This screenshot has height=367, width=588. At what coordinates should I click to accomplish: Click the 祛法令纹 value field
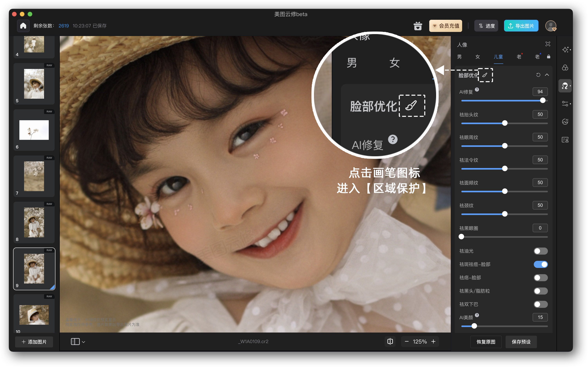point(540,160)
